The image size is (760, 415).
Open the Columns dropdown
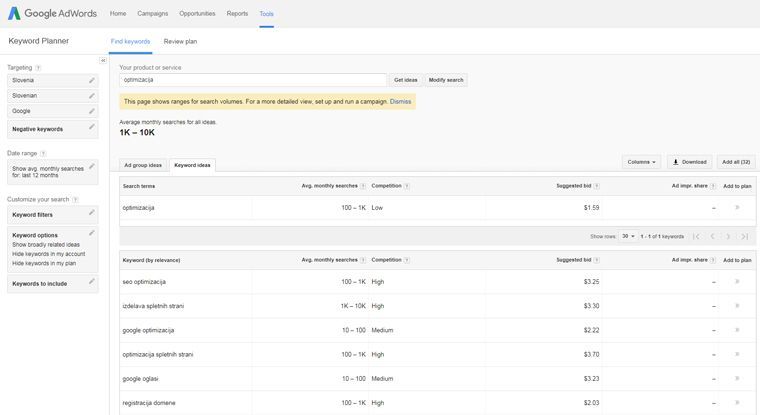(x=641, y=162)
